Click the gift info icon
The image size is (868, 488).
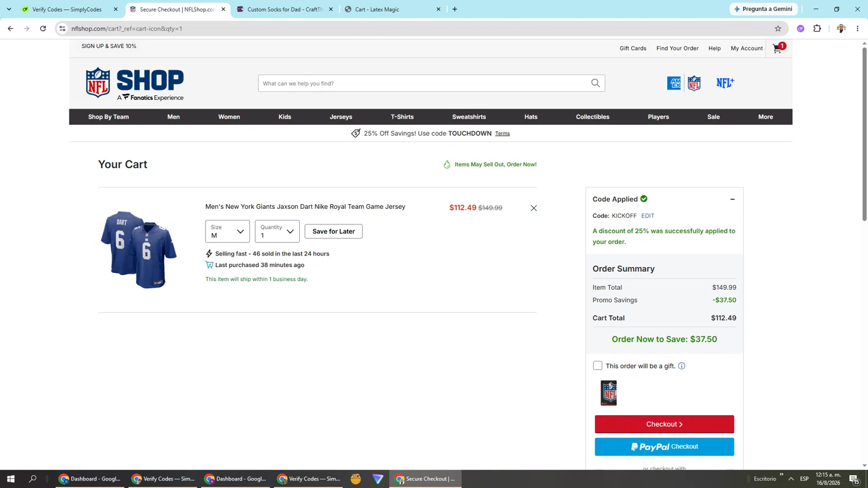[682, 366]
